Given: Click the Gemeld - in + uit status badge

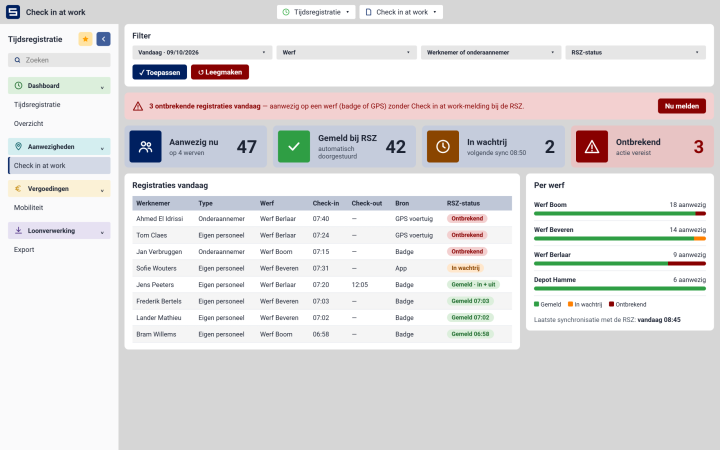Looking at the screenshot, I should coord(473,285).
